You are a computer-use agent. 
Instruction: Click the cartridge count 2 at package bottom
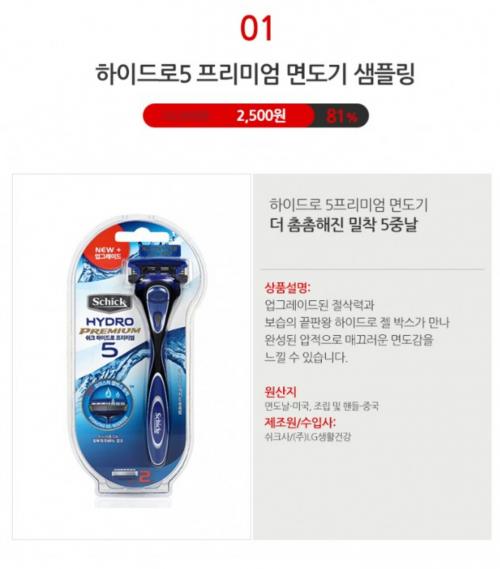click(x=144, y=476)
